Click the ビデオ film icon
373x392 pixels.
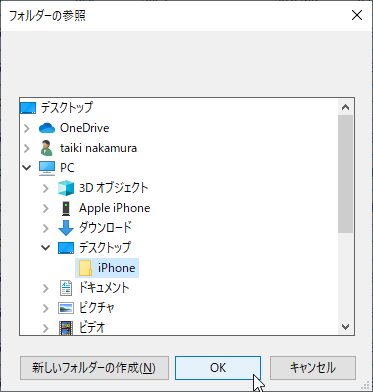66,328
